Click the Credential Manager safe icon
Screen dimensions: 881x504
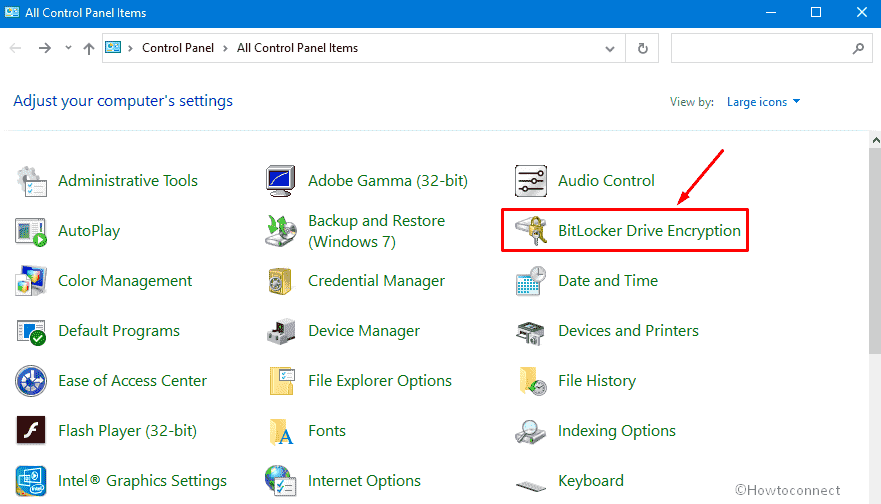tap(280, 281)
